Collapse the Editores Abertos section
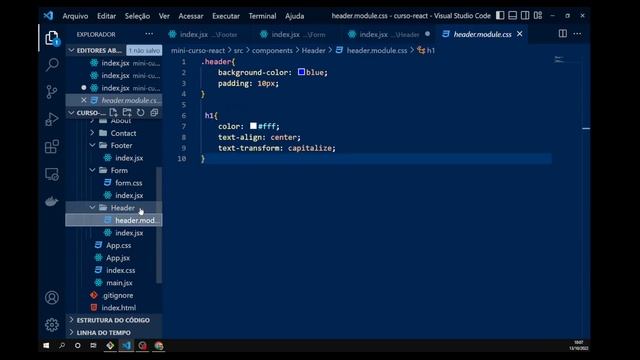This screenshot has height=360, width=640. [71, 50]
